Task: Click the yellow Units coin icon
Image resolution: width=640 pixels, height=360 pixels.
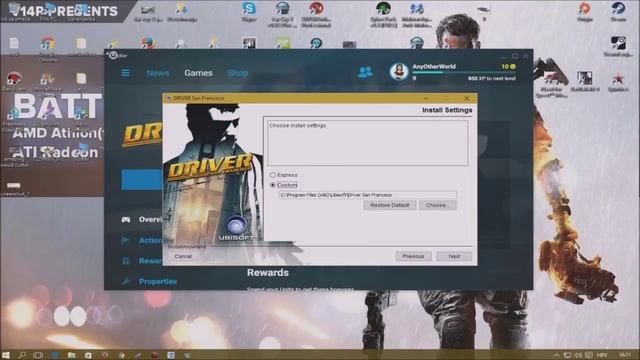Action: point(513,66)
